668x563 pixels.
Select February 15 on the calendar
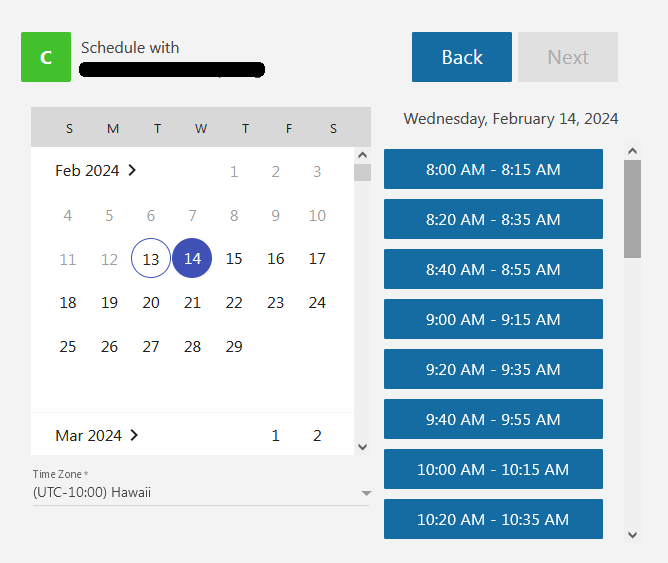tap(234, 259)
